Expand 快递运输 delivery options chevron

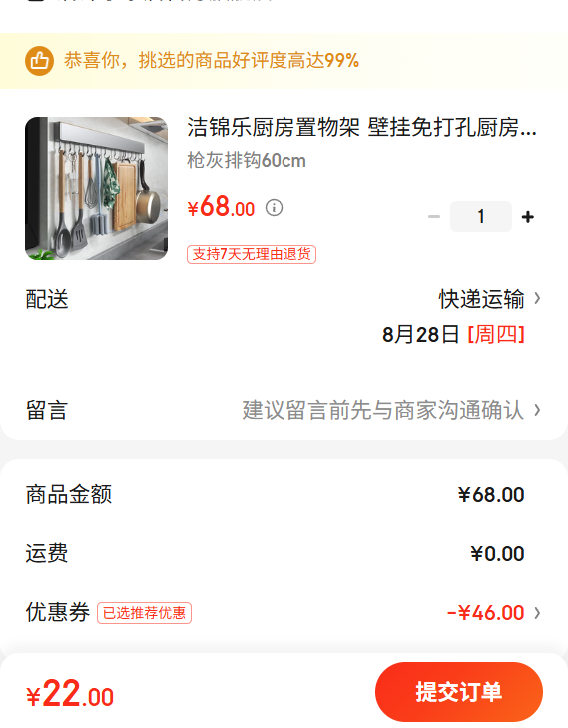[537, 298]
